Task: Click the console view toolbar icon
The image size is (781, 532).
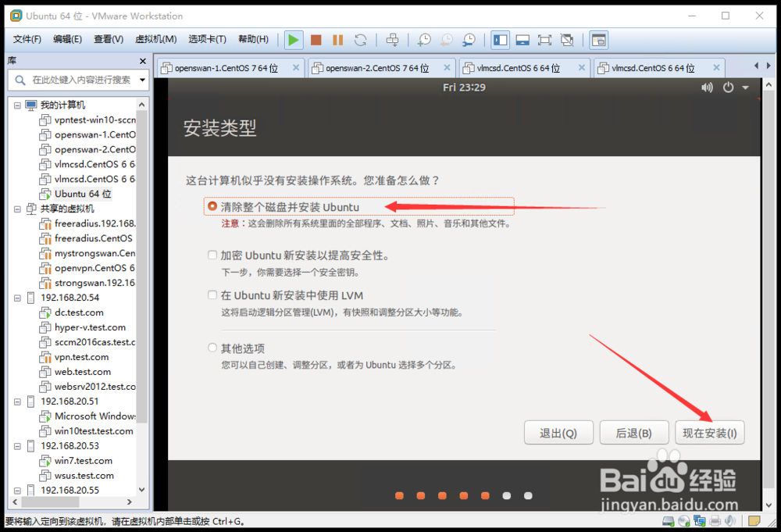Action: pyautogui.click(x=599, y=40)
